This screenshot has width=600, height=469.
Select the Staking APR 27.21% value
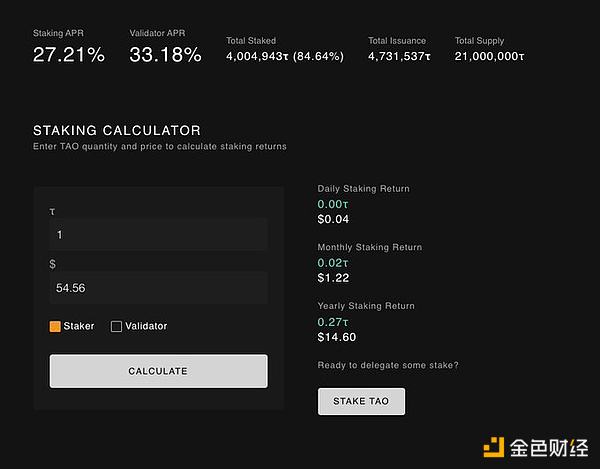point(68,55)
